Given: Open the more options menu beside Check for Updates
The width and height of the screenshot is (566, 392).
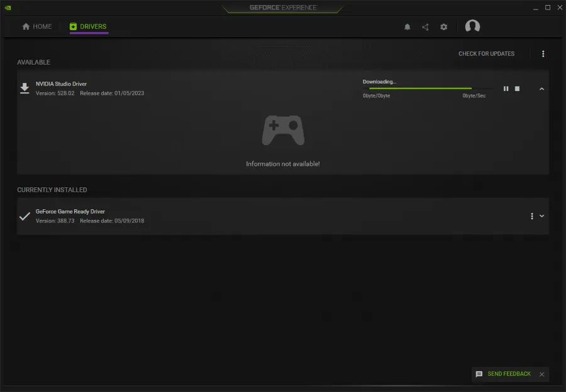Looking at the screenshot, I should [543, 54].
